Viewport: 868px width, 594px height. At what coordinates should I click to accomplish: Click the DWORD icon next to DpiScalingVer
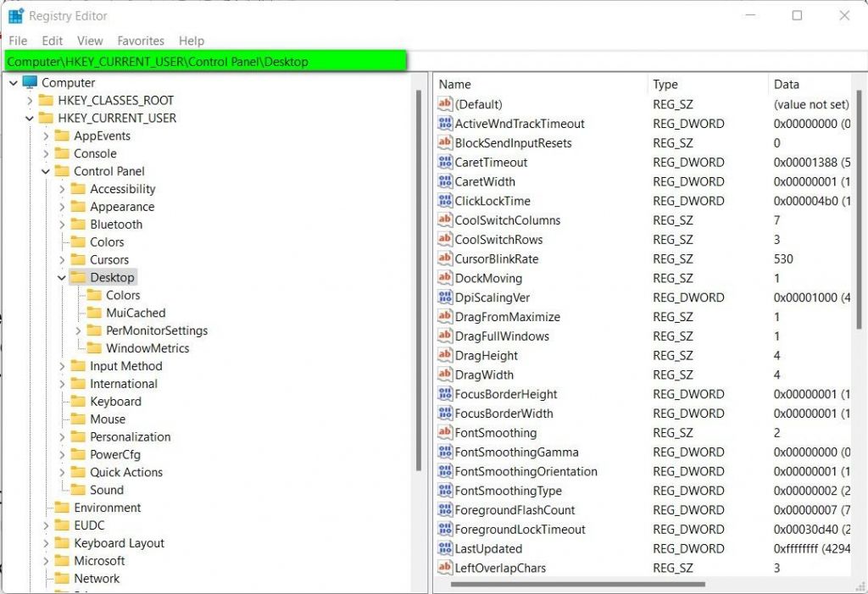(x=445, y=297)
